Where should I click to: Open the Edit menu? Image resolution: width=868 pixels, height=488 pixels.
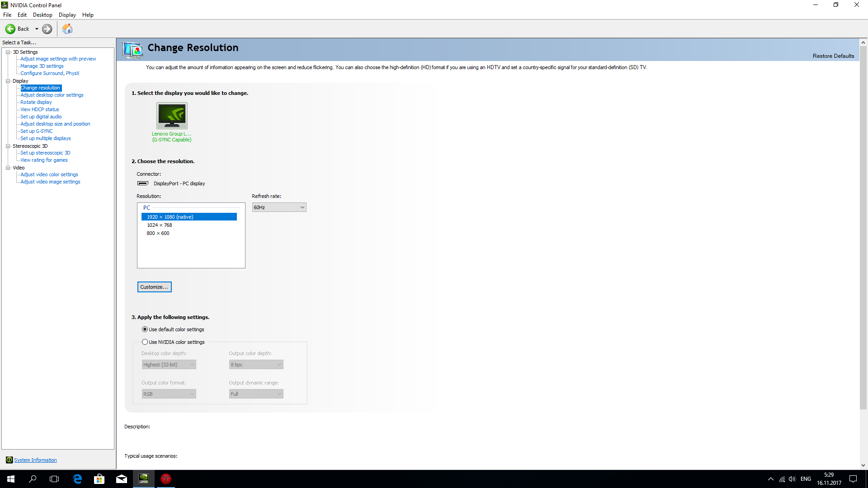pos(22,15)
